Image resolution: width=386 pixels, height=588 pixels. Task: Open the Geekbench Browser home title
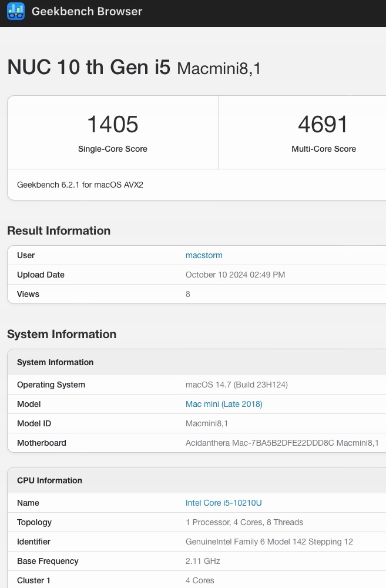tap(87, 12)
